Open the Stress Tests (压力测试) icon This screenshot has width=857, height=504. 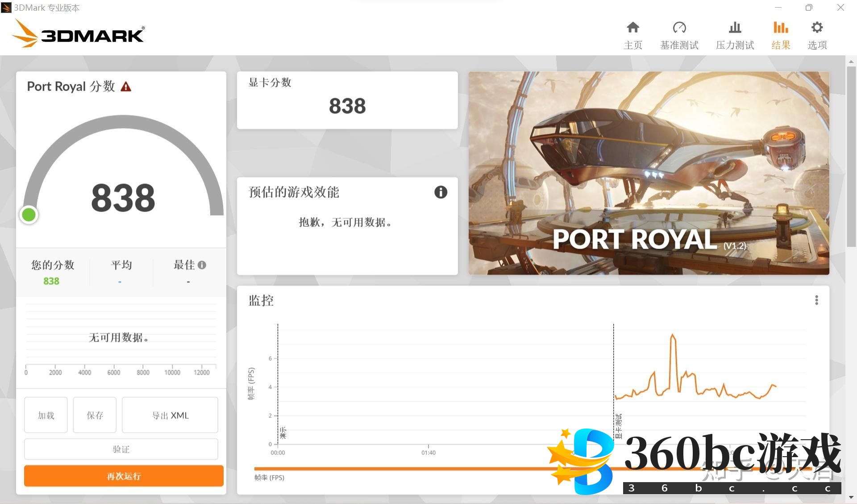[734, 28]
